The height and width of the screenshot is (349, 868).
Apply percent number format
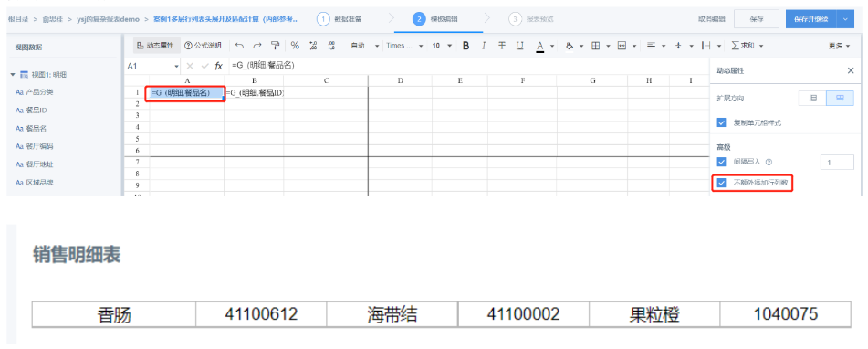click(295, 46)
